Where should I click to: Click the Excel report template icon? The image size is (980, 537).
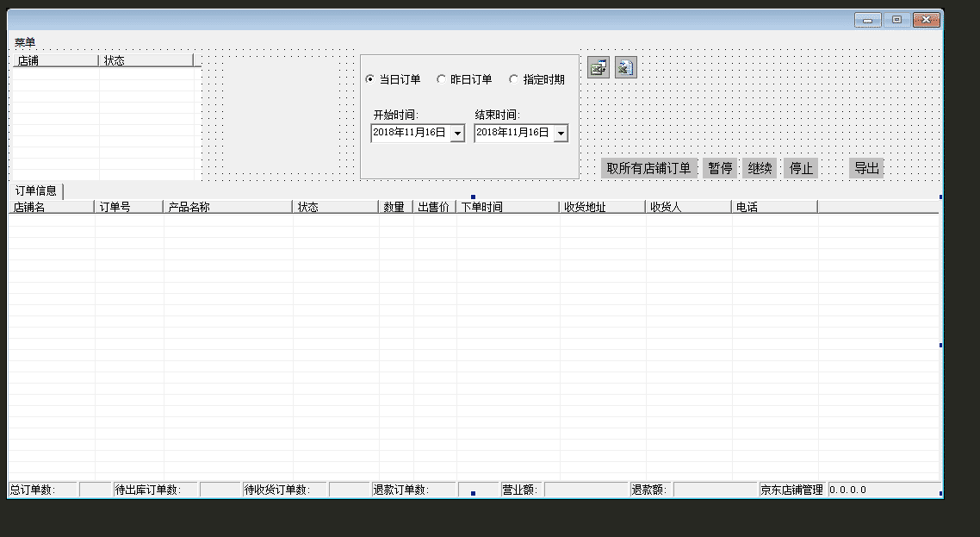624,67
